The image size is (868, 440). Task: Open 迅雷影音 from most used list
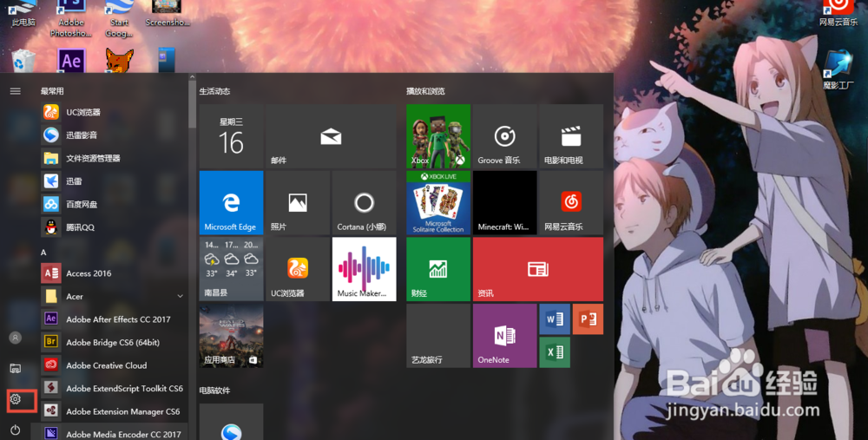(x=113, y=135)
